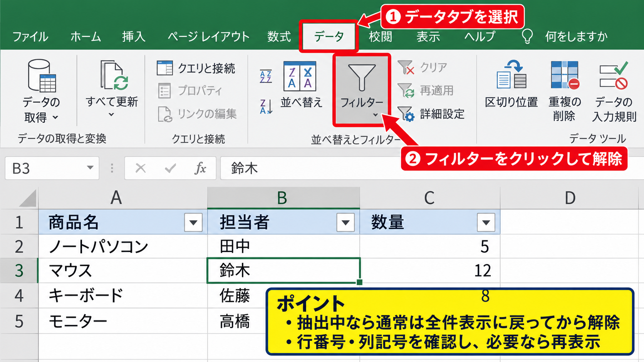
Task: Expand データの取得 dropdown chevron
Action: point(55,117)
